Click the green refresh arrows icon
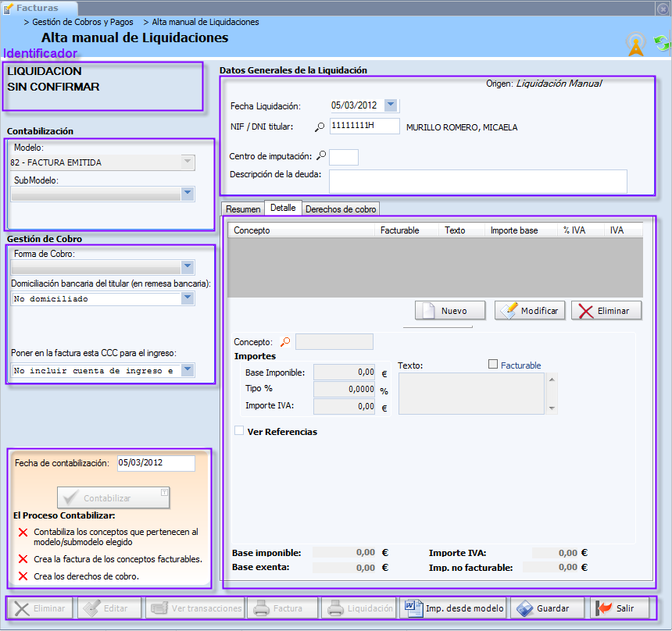The image size is (672, 631). (662, 43)
